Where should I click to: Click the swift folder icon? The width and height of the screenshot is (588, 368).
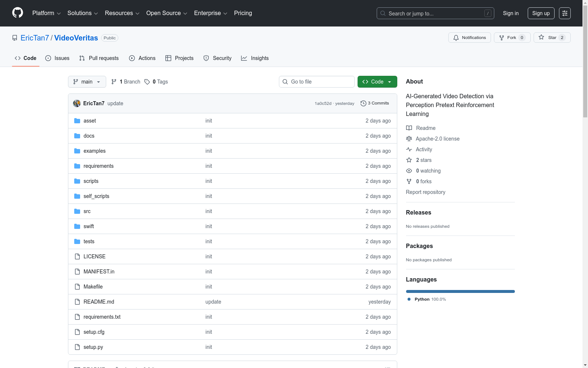coord(77,226)
